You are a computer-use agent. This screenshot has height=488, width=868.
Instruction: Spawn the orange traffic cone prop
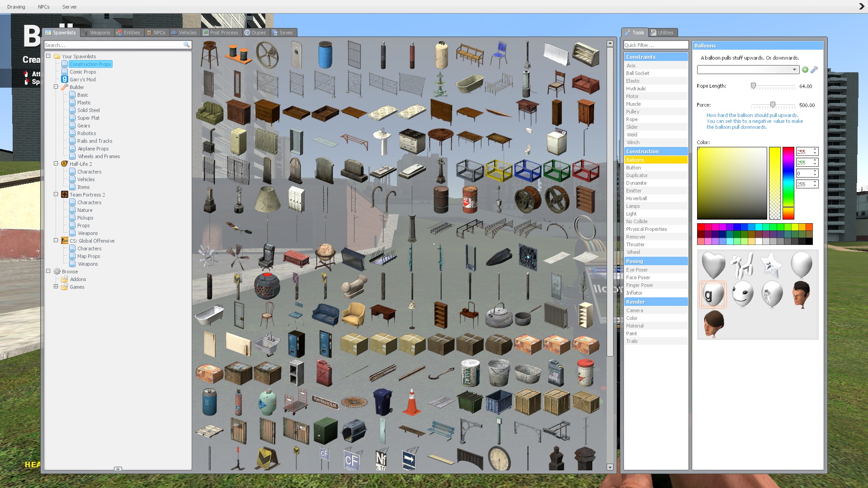tap(412, 402)
